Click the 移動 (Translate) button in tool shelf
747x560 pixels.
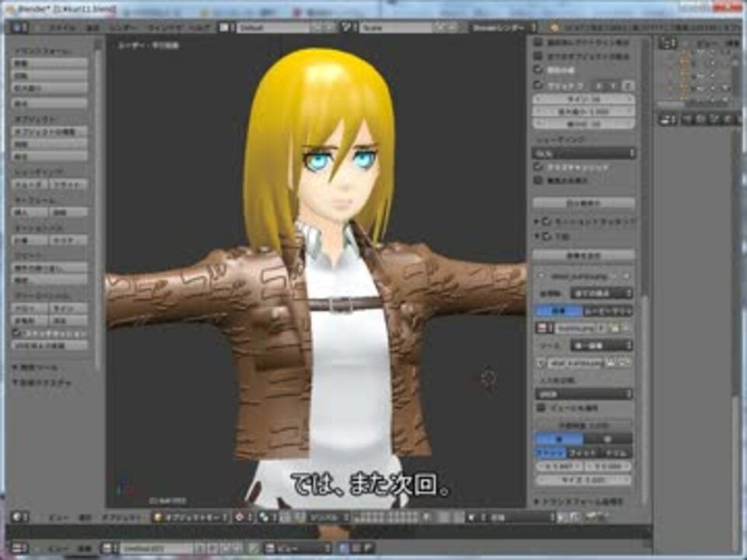click(x=50, y=63)
